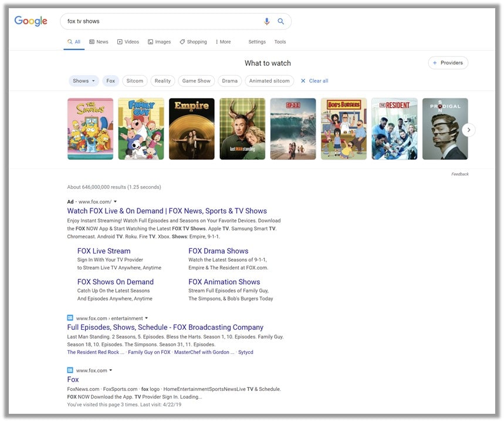Open search Tools
The height and width of the screenshot is (422, 504).
tap(280, 42)
